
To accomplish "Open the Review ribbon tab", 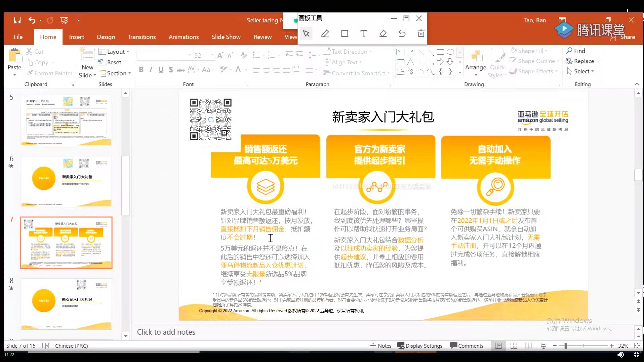I will [x=263, y=37].
